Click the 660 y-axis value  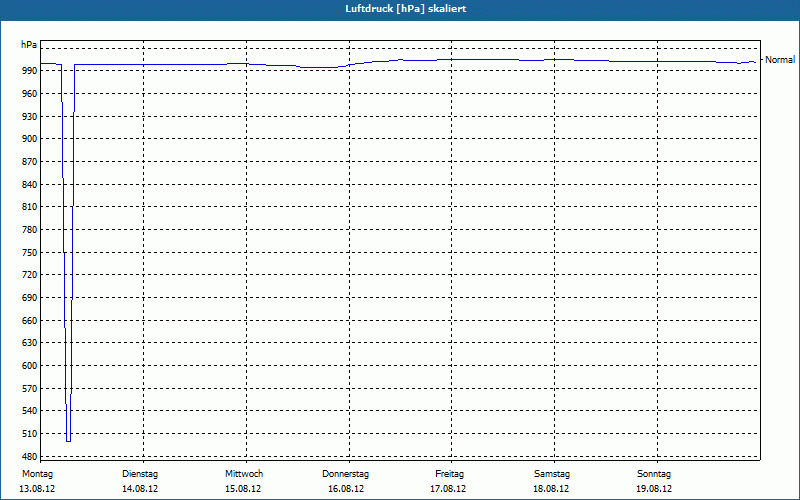[x=29, y=320]
